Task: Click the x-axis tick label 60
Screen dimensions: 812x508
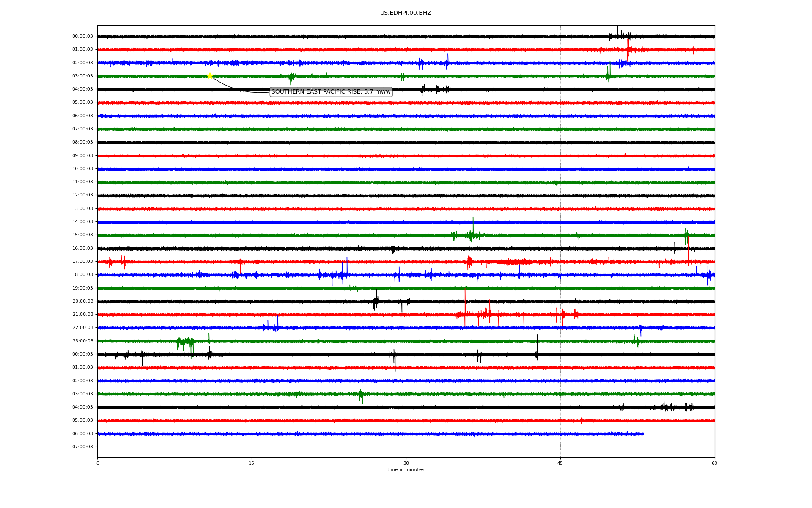Action: (714, 463)
